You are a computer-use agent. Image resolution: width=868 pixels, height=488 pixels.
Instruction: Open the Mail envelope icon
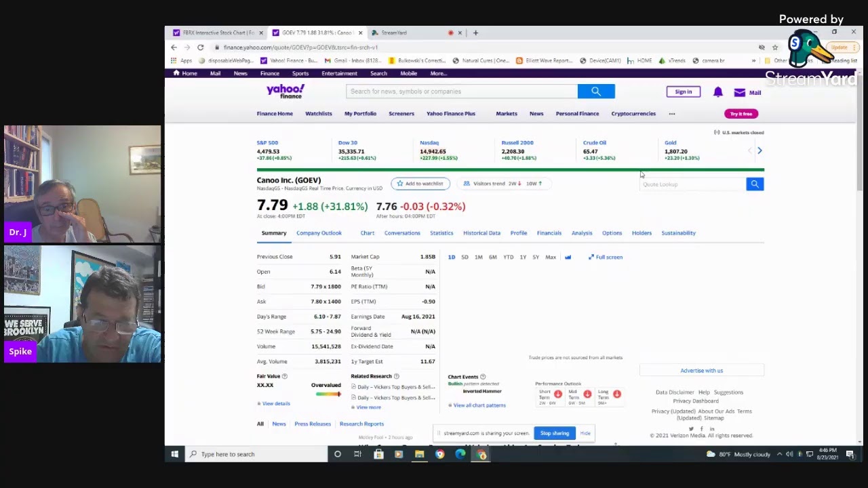click(x=739, y=92)
